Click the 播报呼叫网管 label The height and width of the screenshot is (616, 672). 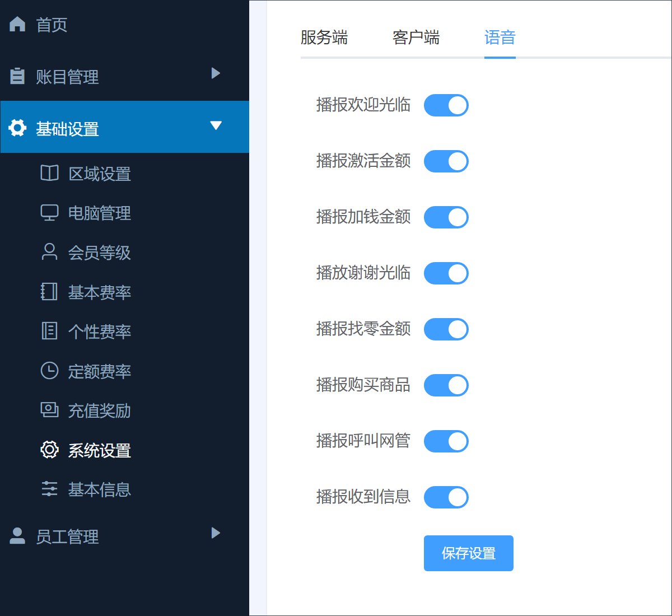[x=363, y=441]
